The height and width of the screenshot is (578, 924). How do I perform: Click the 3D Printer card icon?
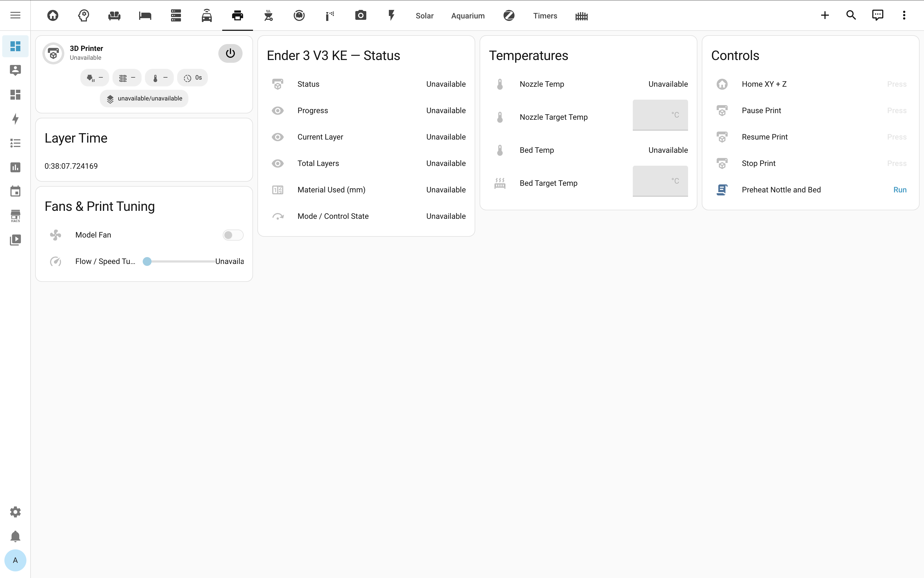click(x=53, y=53)
